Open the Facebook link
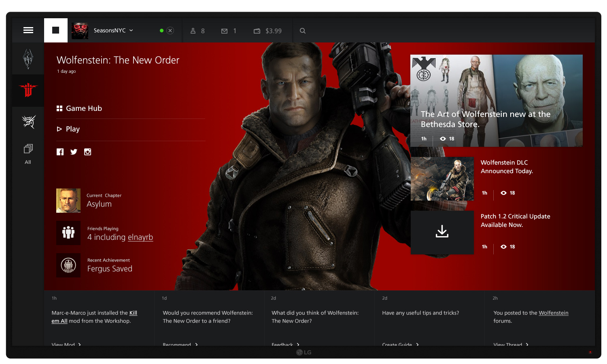The height and width of the screenshot is (364, 607). coord(60,152)
